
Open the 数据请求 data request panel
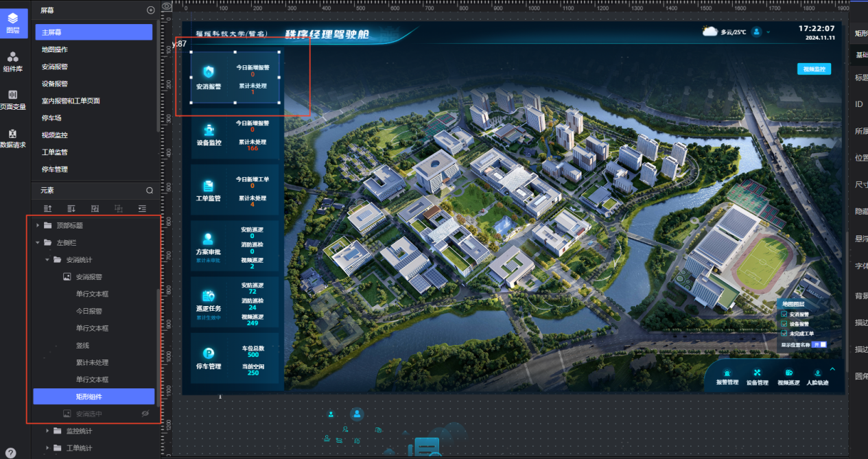[x=13, y=138]
